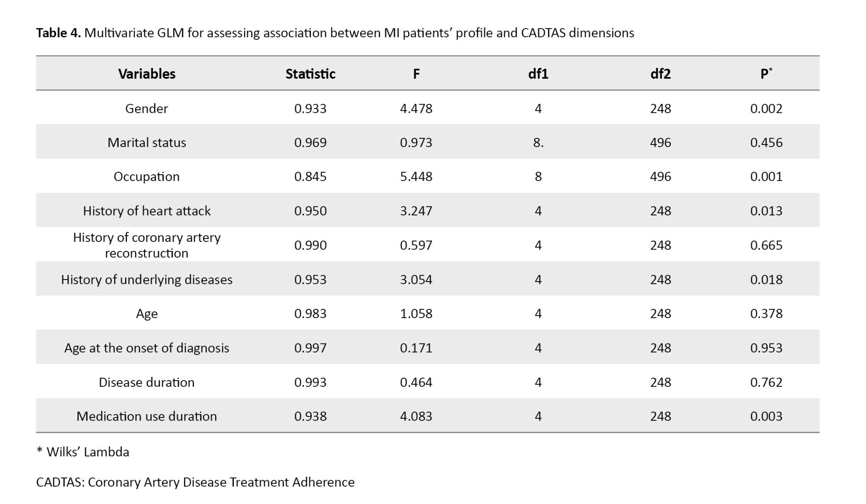Select the df2 column header
This screenshot has height=504, width=866.
pos(660,74)
